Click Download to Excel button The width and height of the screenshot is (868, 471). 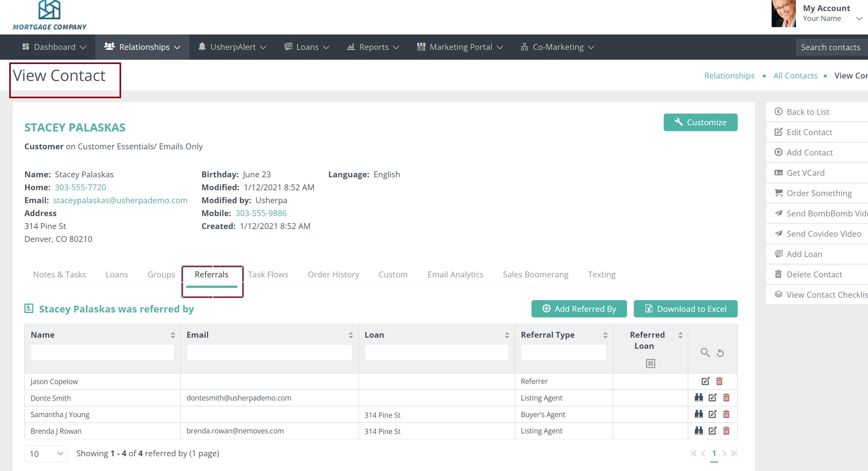685,309
